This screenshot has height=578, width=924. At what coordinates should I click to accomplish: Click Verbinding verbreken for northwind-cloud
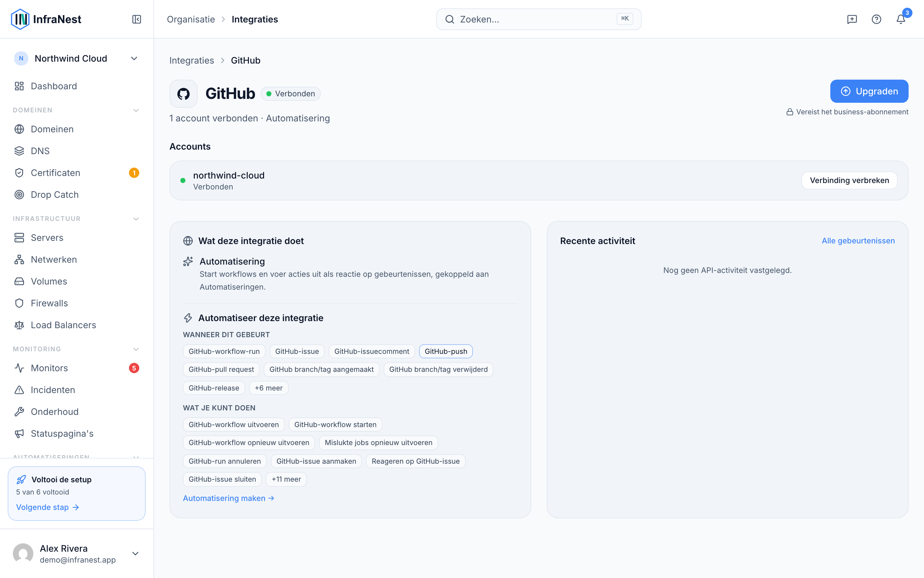tap(849, 180)
